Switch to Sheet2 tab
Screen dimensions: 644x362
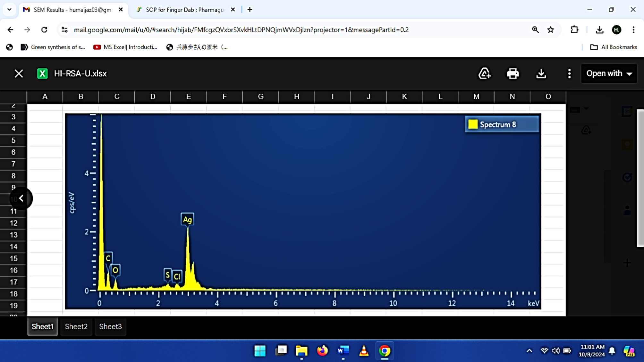point(76,326)
